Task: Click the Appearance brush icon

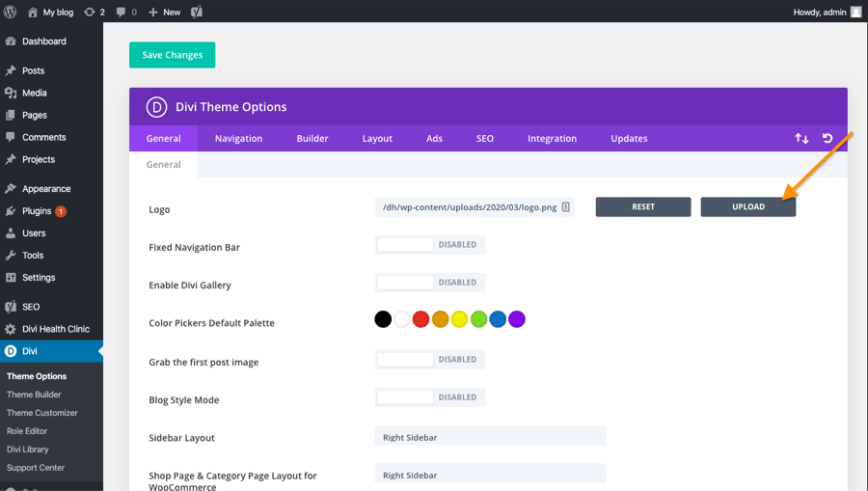Action: pyautogui.click(x=11, y=189)
